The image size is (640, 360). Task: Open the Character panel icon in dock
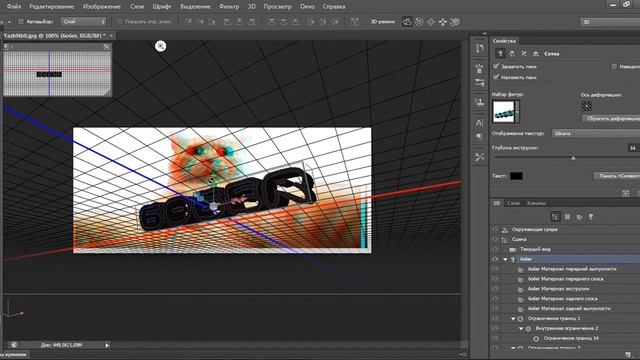(480, 122)
